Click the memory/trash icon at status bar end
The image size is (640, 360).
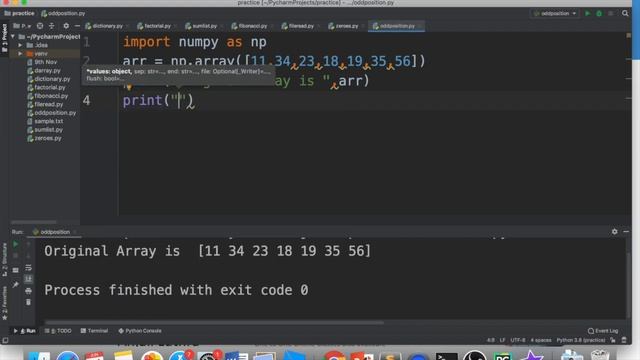point(624,340)
